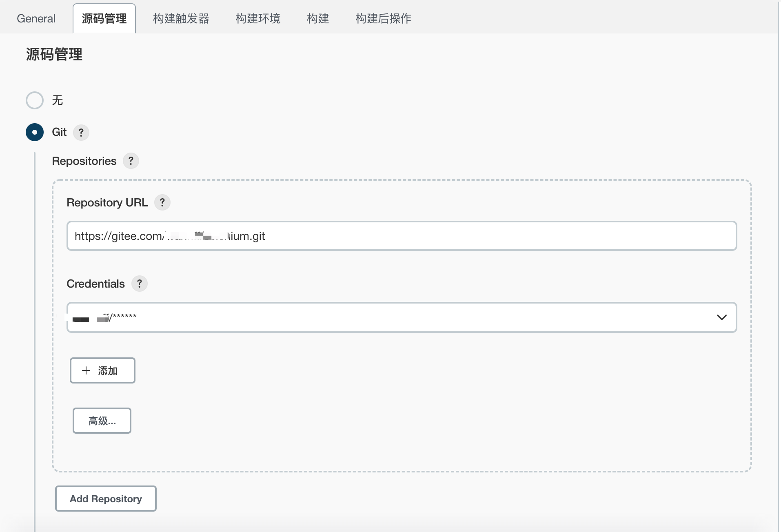Expand the Credentials dropdown chevron
Viewport: 781px width, 532px height.
722,317
